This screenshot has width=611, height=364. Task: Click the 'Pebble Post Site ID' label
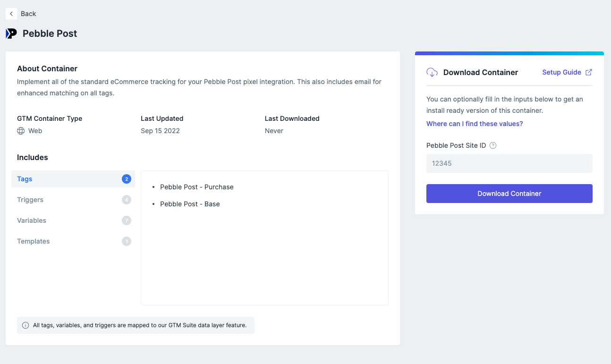tap(456, 145)
